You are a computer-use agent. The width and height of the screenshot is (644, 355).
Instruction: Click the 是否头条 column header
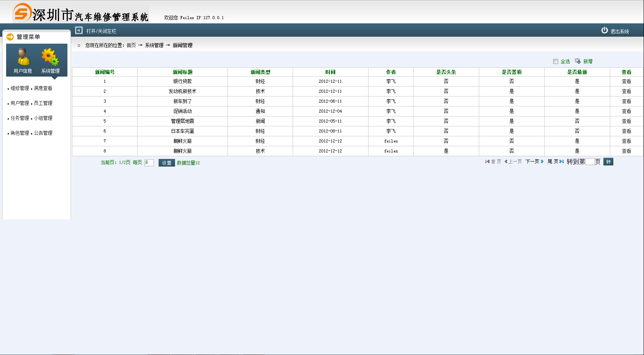[x=446, y=72]
